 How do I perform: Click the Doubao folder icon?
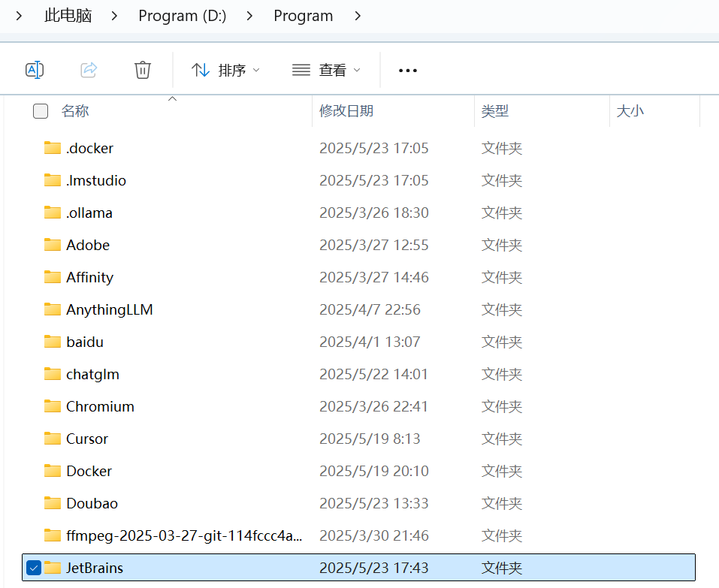(x=53, y=503)
